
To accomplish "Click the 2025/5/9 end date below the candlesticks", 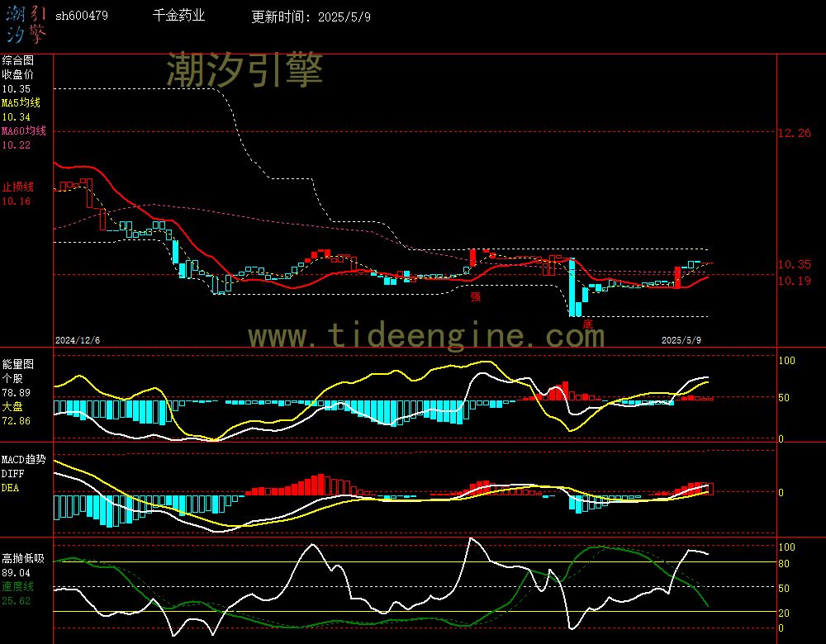I will [681, 340].
